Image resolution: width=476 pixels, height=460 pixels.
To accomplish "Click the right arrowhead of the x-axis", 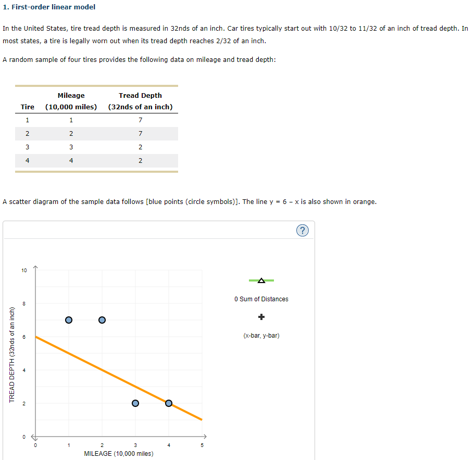I will click(x=205, y=437).
